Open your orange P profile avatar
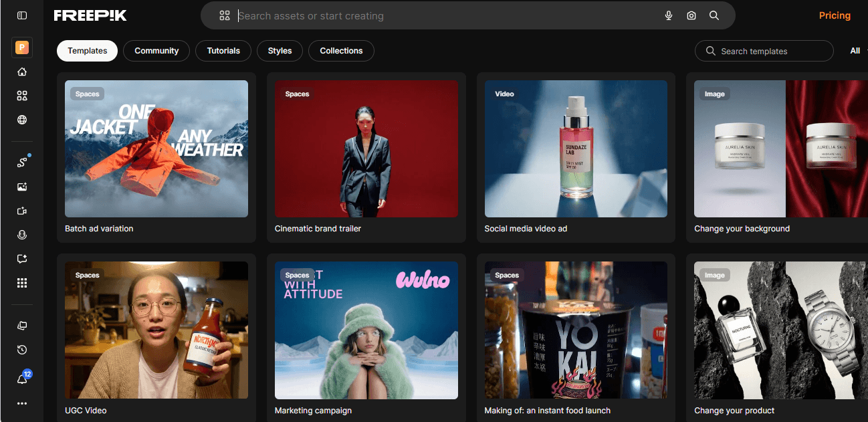868x422 pixels. [x=21, y=47]
